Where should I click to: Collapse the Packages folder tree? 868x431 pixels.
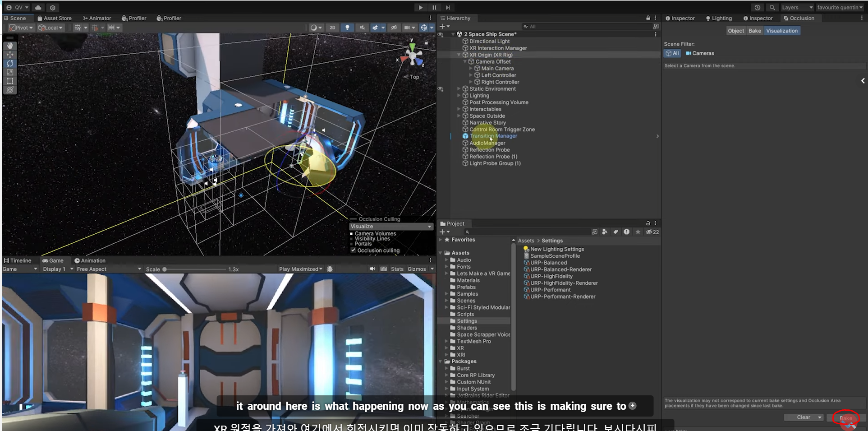(x=441, y=361)
